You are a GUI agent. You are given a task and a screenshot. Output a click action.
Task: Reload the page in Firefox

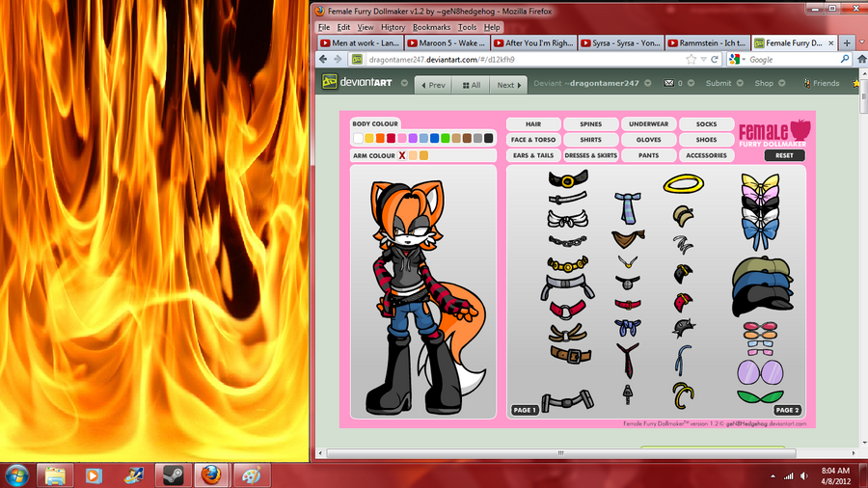point(715,59)
